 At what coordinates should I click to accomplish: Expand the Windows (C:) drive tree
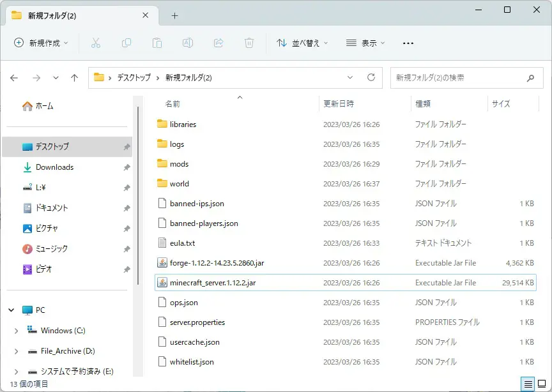pyautogui.click(x=16, y=331)
